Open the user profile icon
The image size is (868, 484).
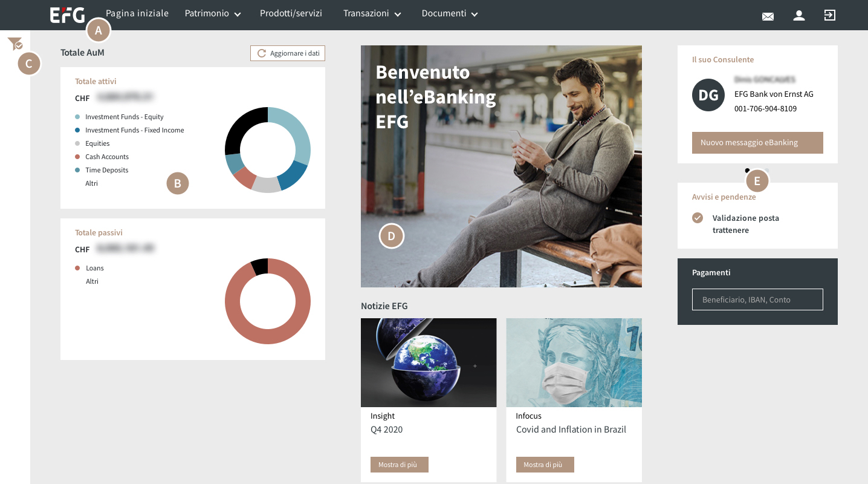[799, 16]
